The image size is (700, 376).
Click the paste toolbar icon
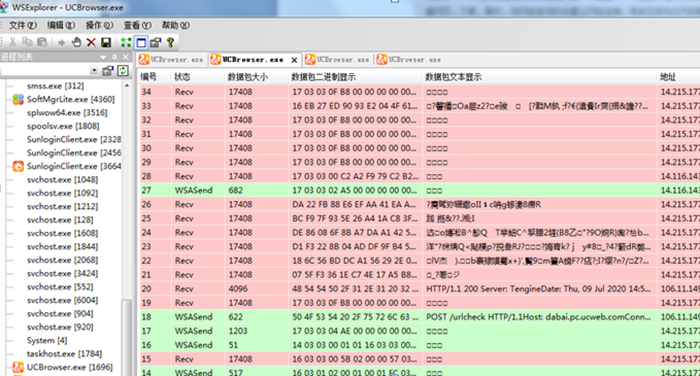point(42,42)
